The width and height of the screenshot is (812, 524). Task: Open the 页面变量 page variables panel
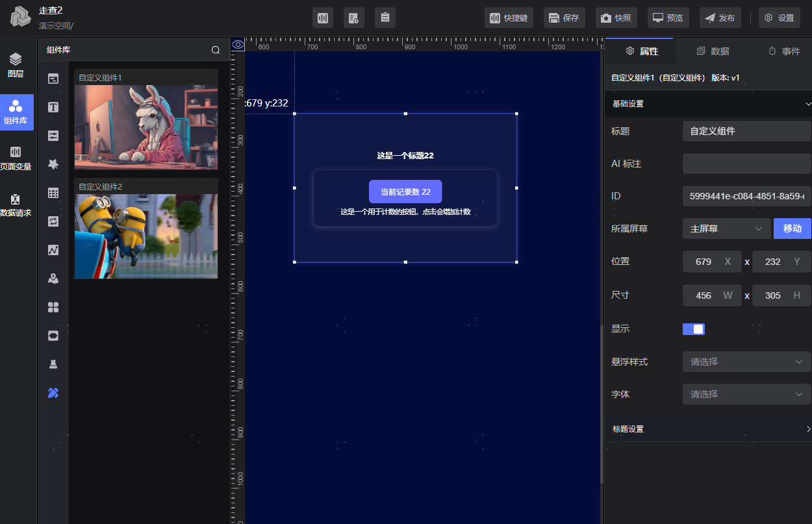[x=16, y=158]
